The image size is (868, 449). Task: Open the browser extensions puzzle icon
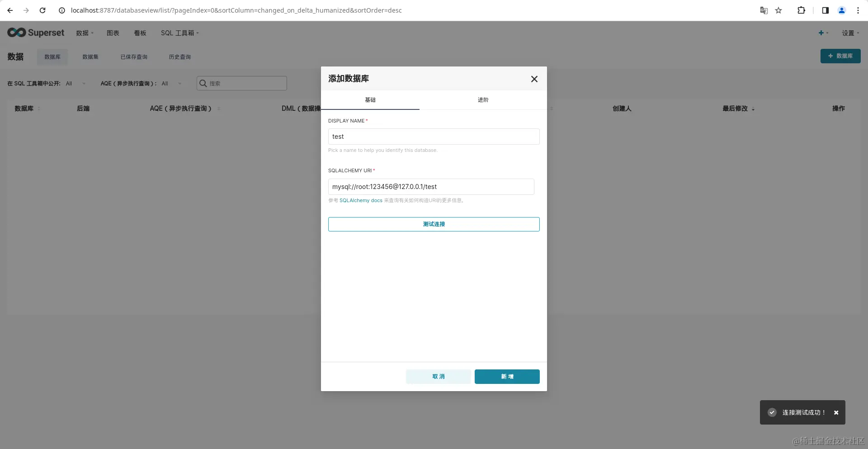(801, 10)
